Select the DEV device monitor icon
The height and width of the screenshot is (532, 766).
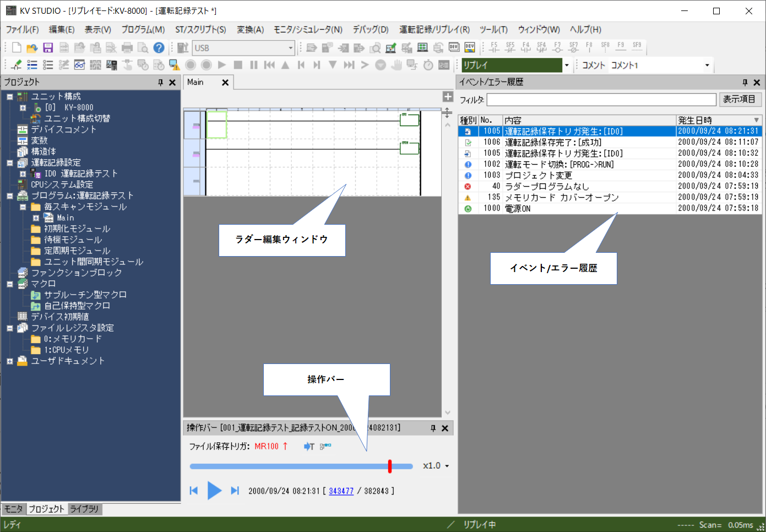click(470, 47)
